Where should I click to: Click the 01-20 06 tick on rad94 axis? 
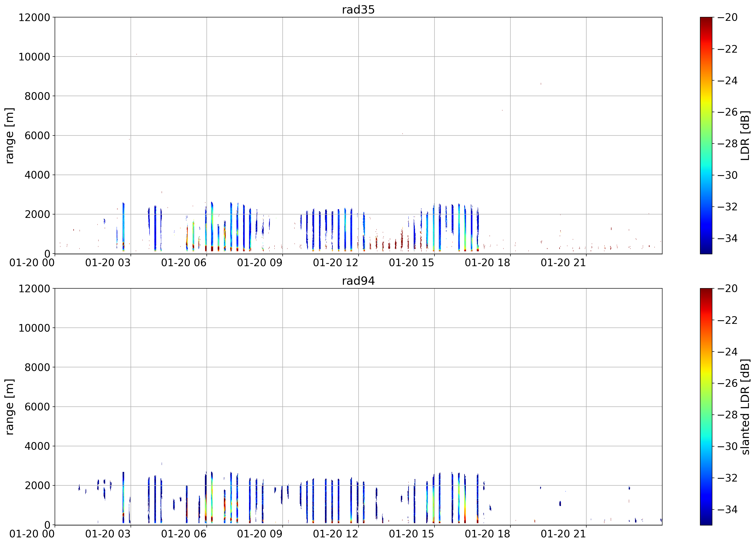184,534
